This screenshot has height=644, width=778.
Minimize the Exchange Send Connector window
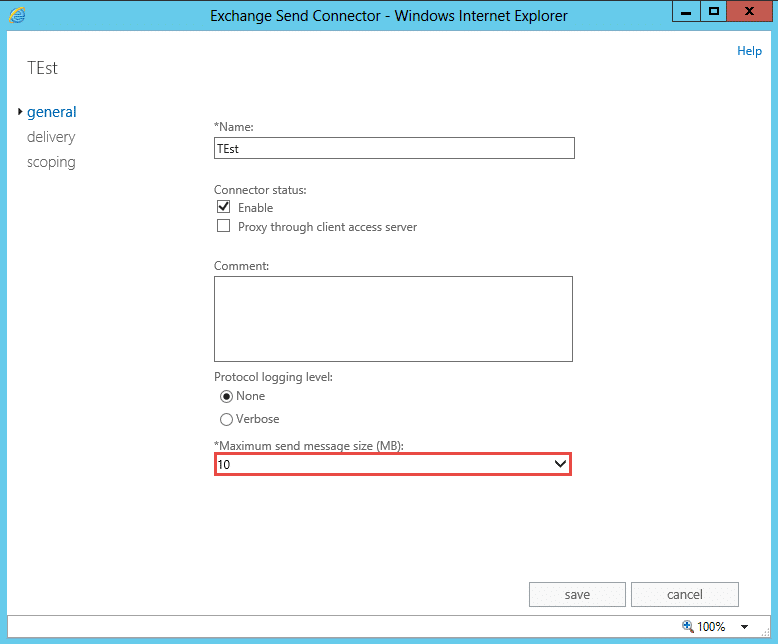tap(686, 11)
